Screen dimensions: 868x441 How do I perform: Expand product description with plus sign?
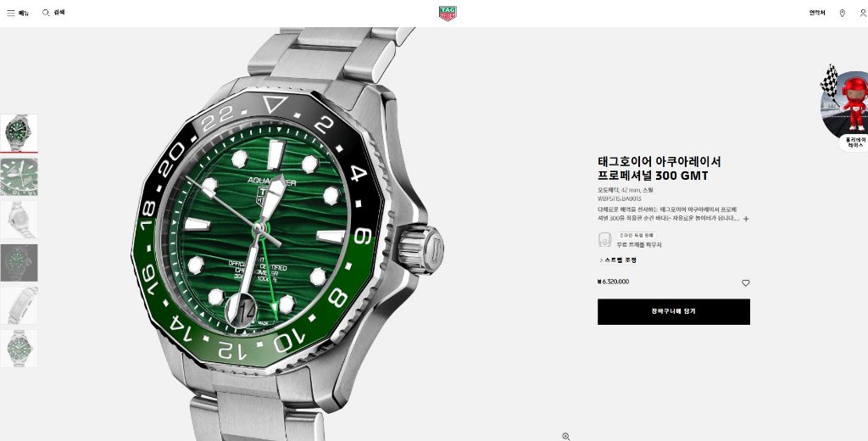(x=746, y=219)
